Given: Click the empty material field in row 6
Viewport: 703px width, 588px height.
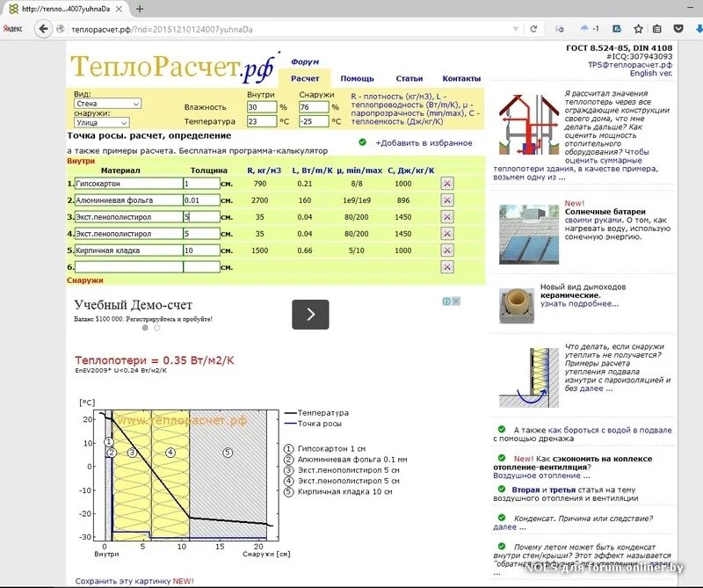Looking at the screenshot, I should pos(128,267).
